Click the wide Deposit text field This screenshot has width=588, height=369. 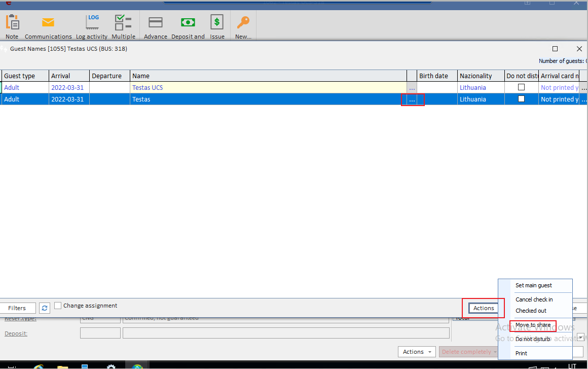286,333
